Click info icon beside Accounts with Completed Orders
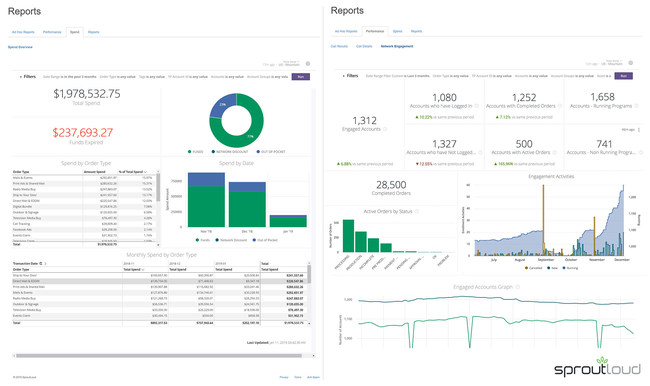Image resolution: width=650 pixels, height=386 pixels. [560, 106]
